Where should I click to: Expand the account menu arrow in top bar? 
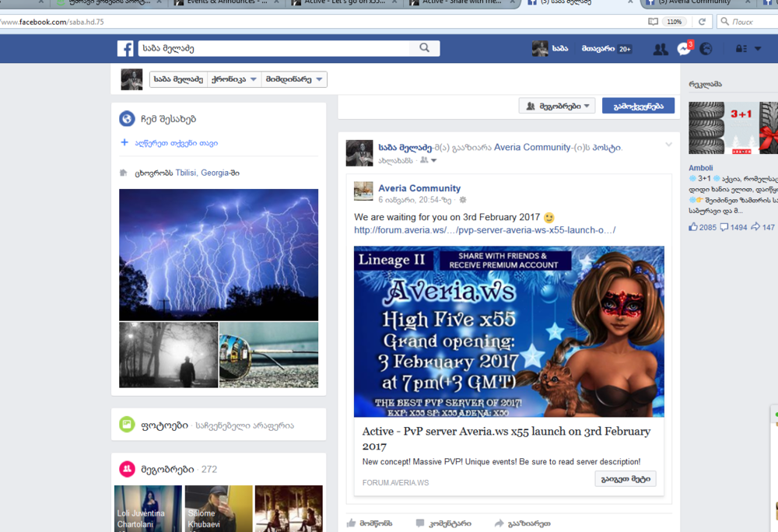tap(758, 49)
